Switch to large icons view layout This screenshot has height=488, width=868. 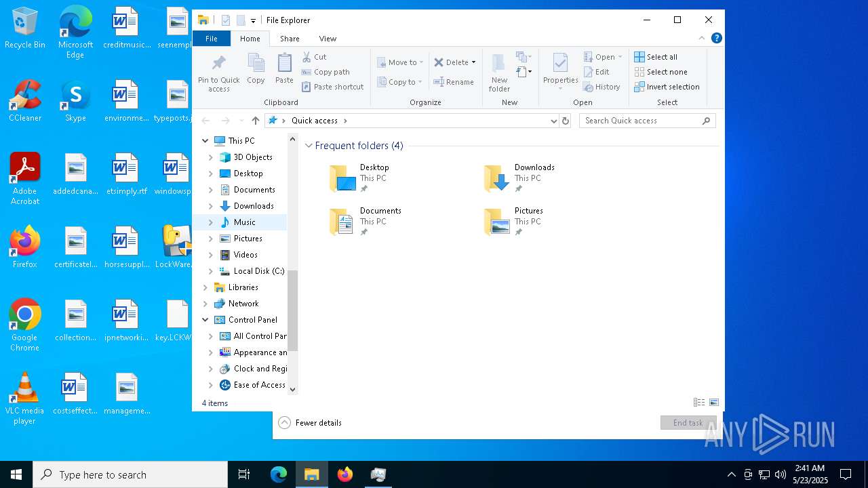713,403
